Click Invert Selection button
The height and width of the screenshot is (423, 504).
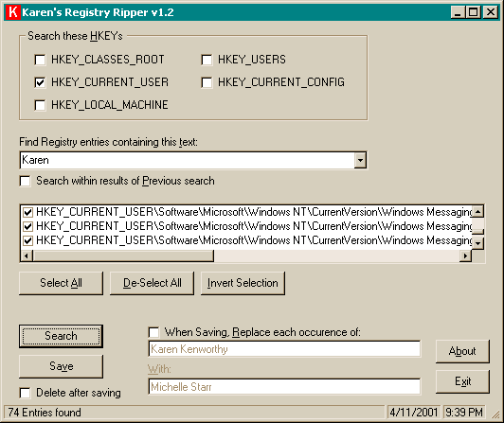pyautogui.click(x=243, y=283)
